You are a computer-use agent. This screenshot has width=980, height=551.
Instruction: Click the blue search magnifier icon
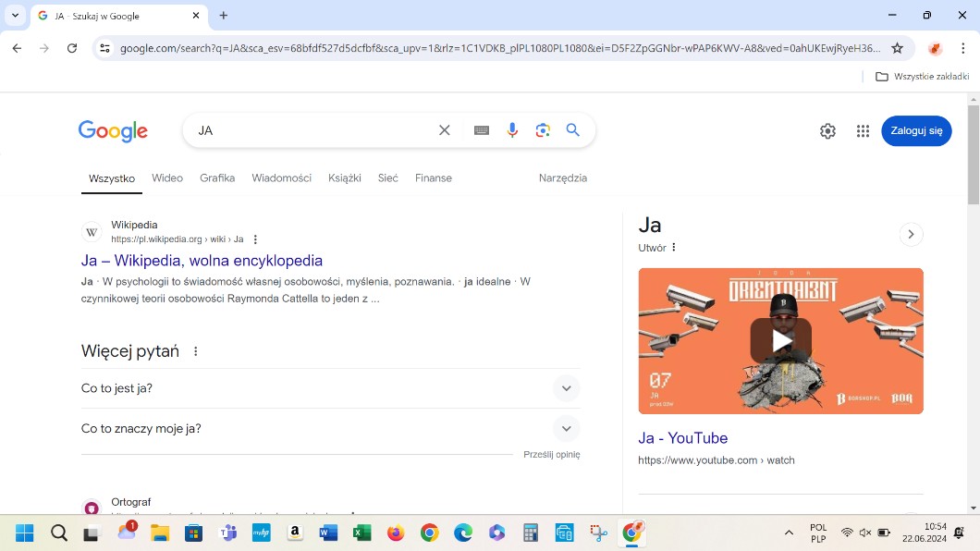573,130
